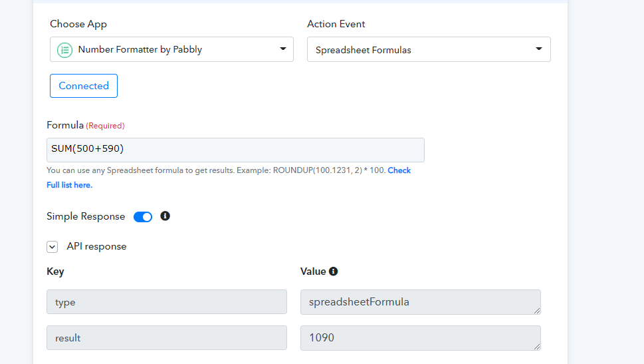The width and height of the screenshot is (644, 364).
Task: Click the Connected button
Action: (x=84, y=86)
